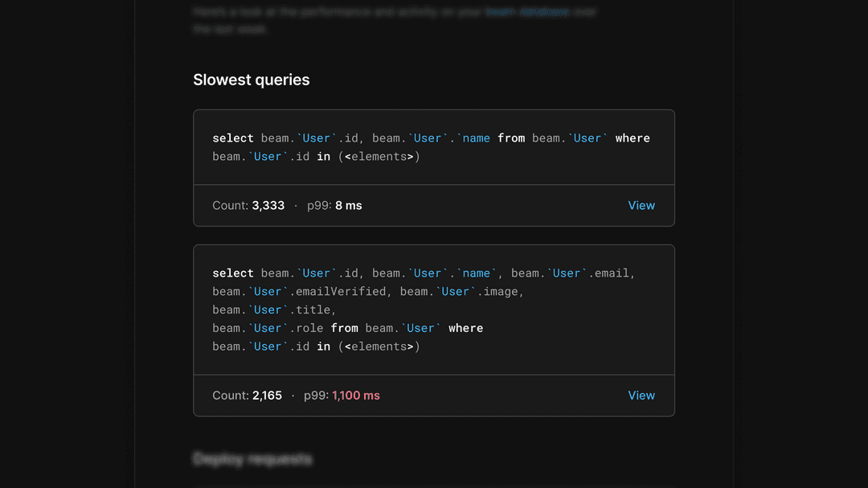Click View on the 1,100 ms query
This screenshot has height=488, width=868.
641,395
